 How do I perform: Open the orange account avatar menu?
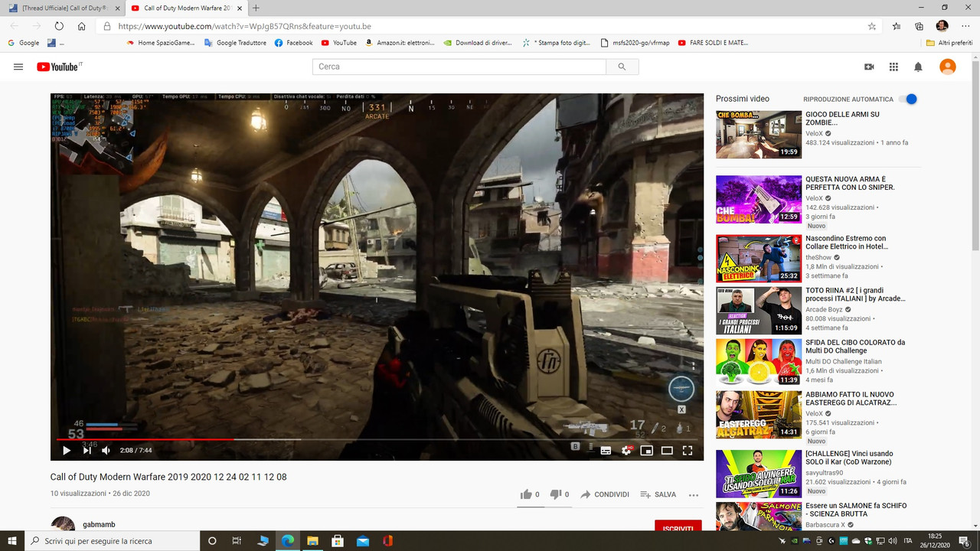[948, 67]
